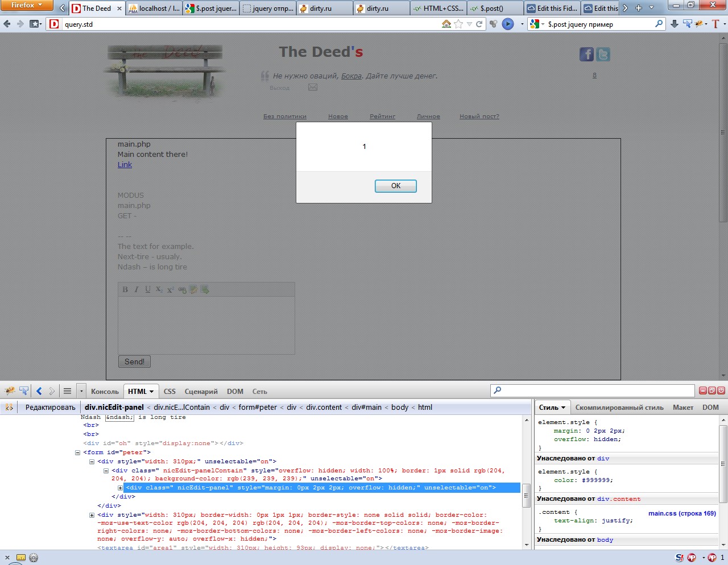This screenshot has height=565, width=728.
Task: Click the address bar showing query.std
Action: pyautogui.click(x=250, y=24)
